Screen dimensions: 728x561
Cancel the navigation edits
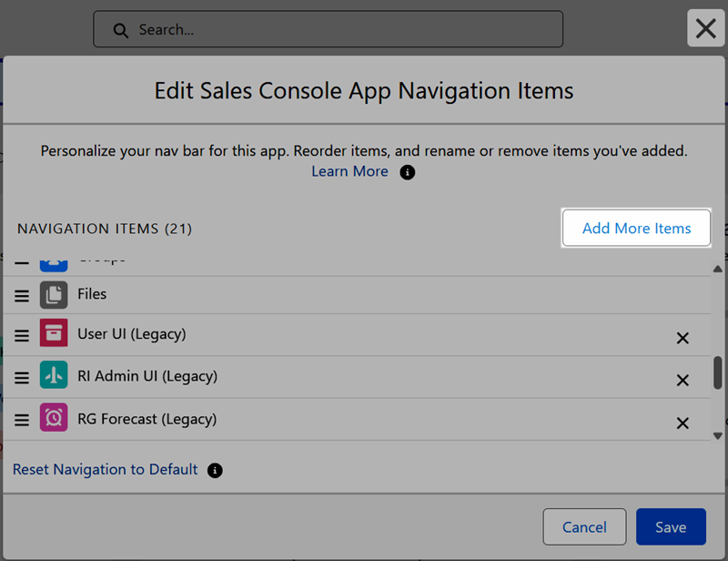[584, 526]
